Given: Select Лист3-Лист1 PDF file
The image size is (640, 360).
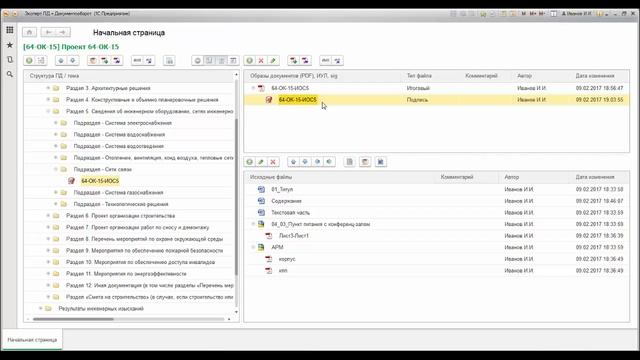Looking at the screenshot, I should [293, 236].
